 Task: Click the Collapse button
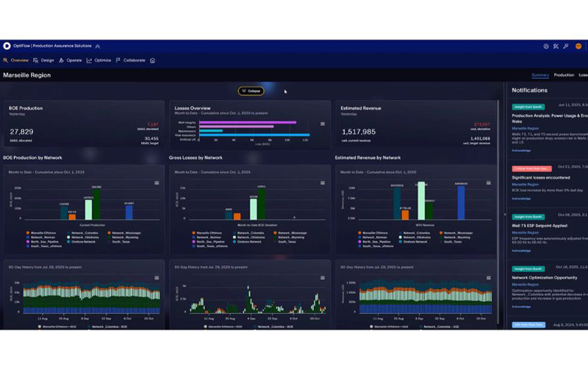(251, 91)
